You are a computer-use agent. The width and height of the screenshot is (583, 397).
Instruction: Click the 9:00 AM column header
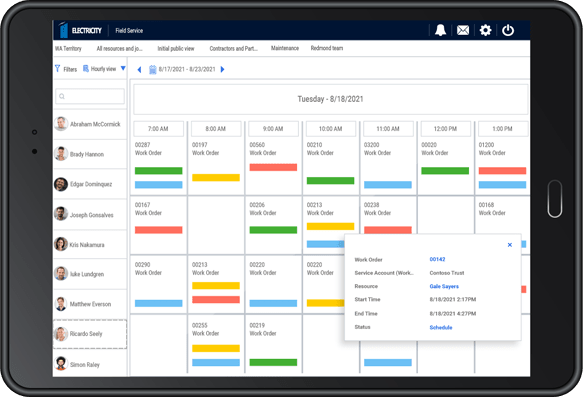click(x=273, y=129)
